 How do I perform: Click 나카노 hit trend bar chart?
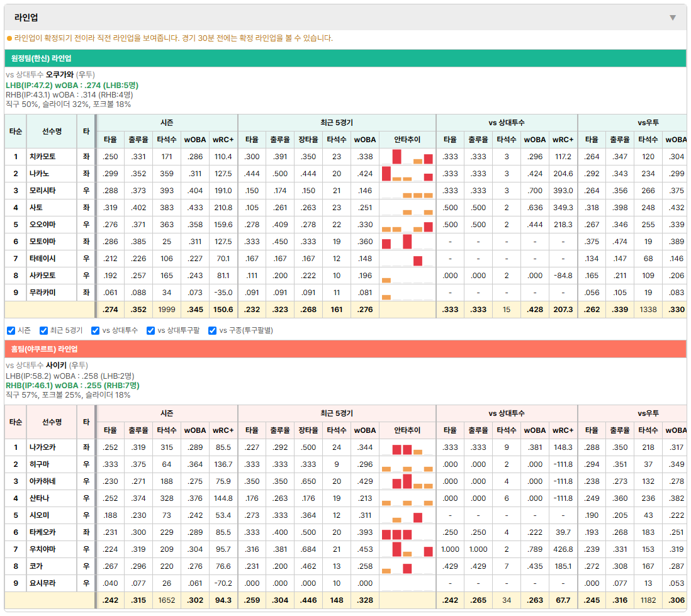[407, 174]
